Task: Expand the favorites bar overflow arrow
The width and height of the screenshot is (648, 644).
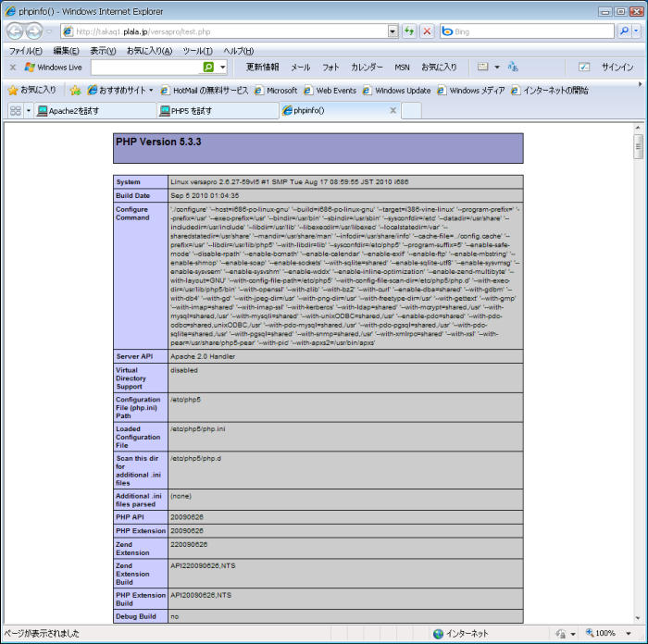Action: point(640,84)
